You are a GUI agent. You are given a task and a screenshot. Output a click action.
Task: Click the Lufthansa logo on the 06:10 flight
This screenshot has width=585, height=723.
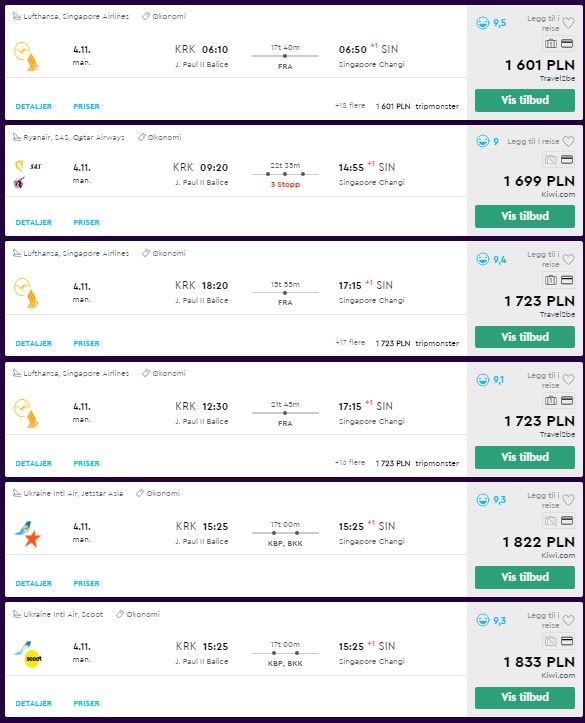click(x=22, y=51)
